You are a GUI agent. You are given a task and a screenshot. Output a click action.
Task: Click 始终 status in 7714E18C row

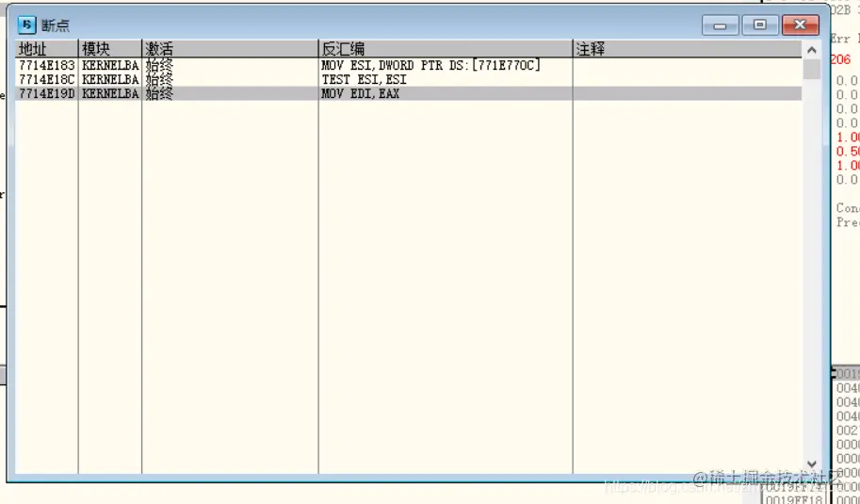pyautogui.click(x=159, y=79)
